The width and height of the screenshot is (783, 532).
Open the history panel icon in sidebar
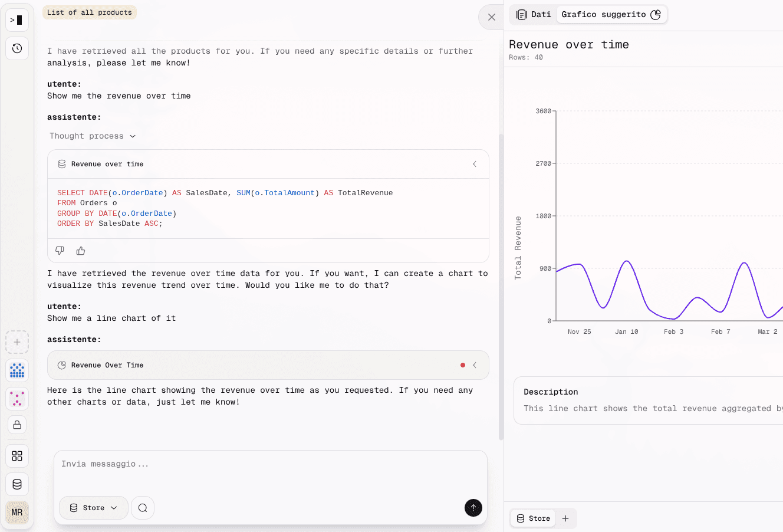click(x=17, y=48)
